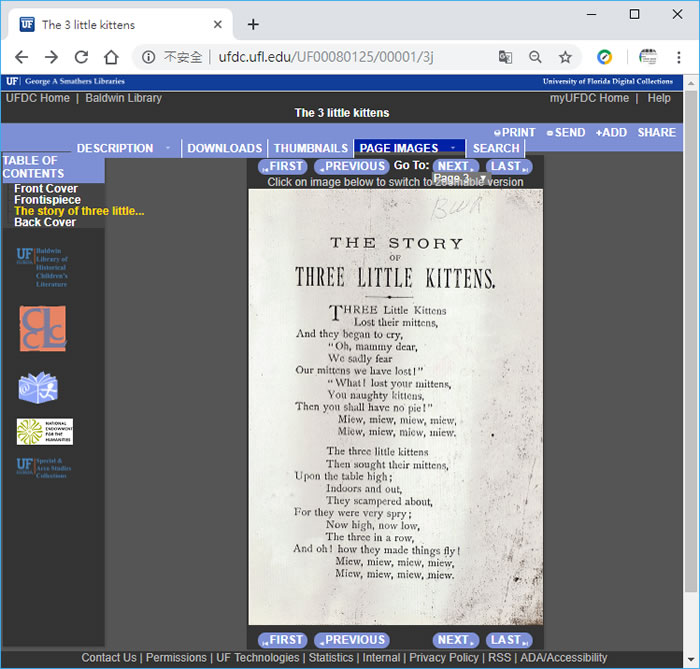Jump to last page using bottom Last button

coord(508,640)
